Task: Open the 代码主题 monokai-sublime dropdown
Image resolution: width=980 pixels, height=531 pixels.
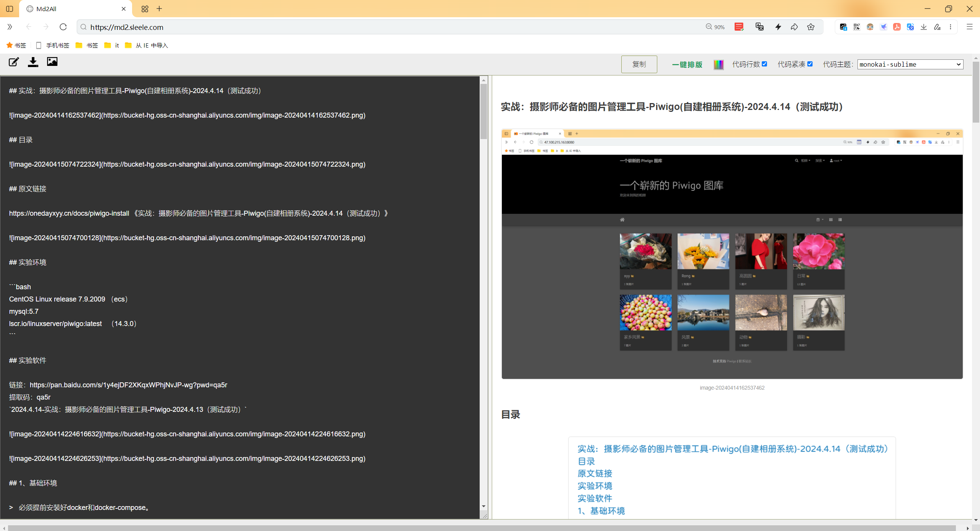Action: 910,64
